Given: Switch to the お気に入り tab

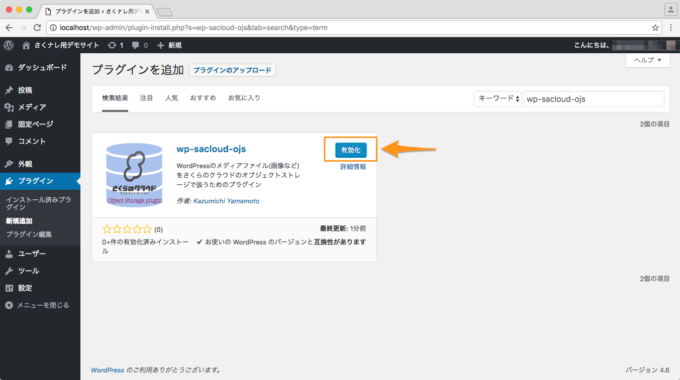Looking at the screenshot, I should [x=244, y=98].
